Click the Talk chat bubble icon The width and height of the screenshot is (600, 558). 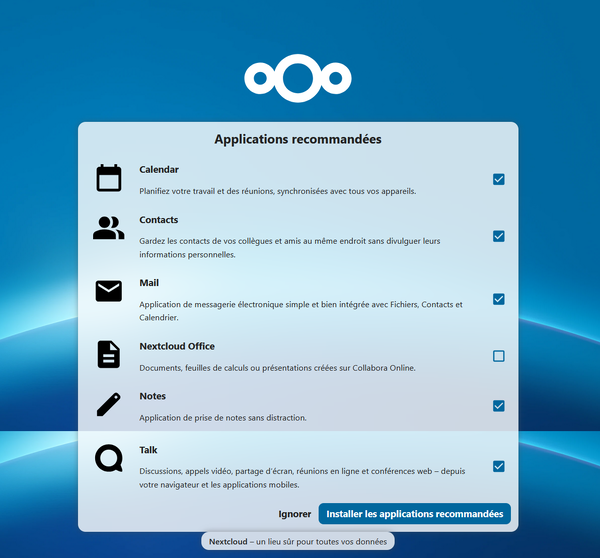coord(109,458)
